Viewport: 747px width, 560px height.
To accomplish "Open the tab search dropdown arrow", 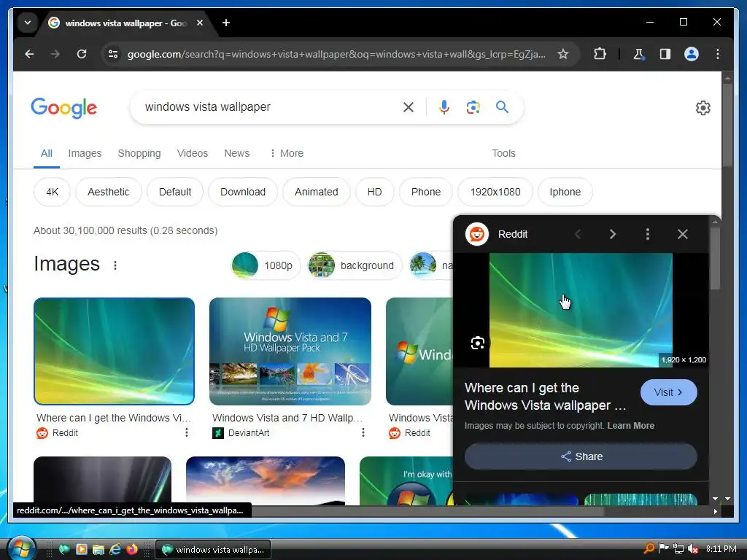I will [x=28, y=23].
